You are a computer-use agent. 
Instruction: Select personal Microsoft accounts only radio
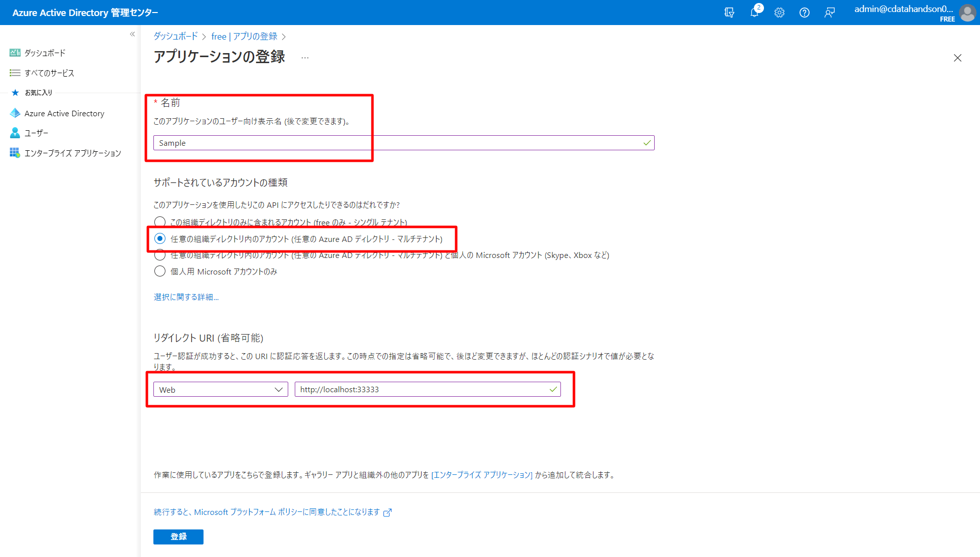coord(160,271)
